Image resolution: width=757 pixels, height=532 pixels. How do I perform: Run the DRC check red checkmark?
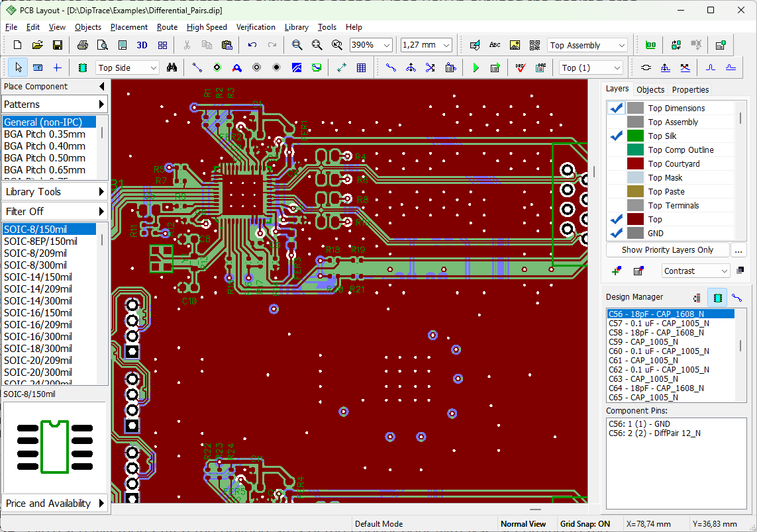pyautogui.click(x=521, y=67)
